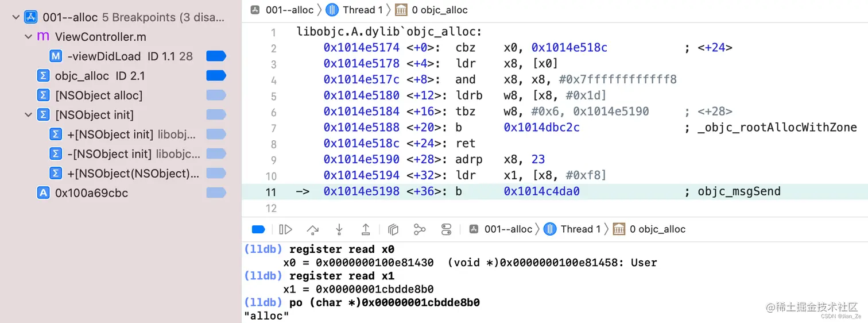Viewport: 868px width, 323px height.
Task: Click the x1 = 0x00000001cbdde8b0 output
Action: [x=358, y=289]
